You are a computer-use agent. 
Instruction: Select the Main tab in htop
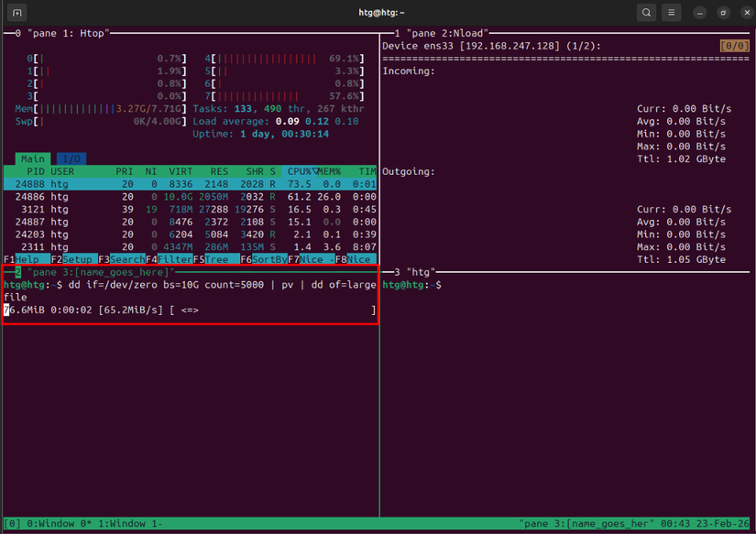point(32,158)
